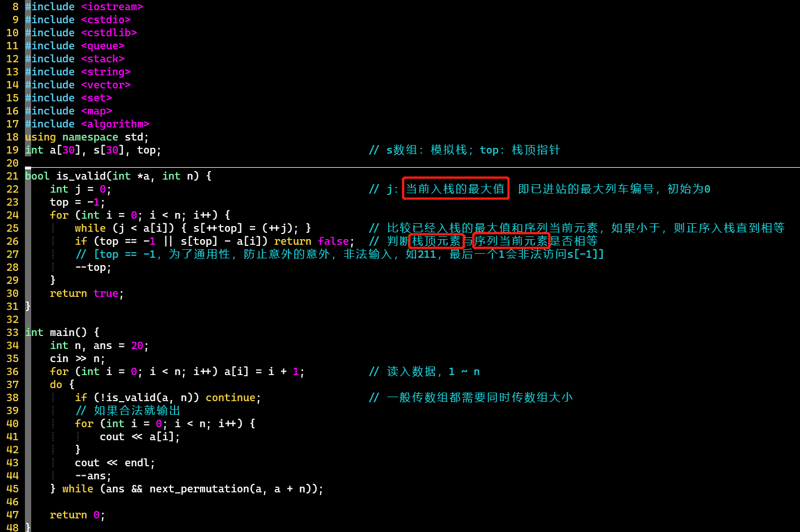
Task: Click the 'return true;' statement
Action: coord(87,293)
